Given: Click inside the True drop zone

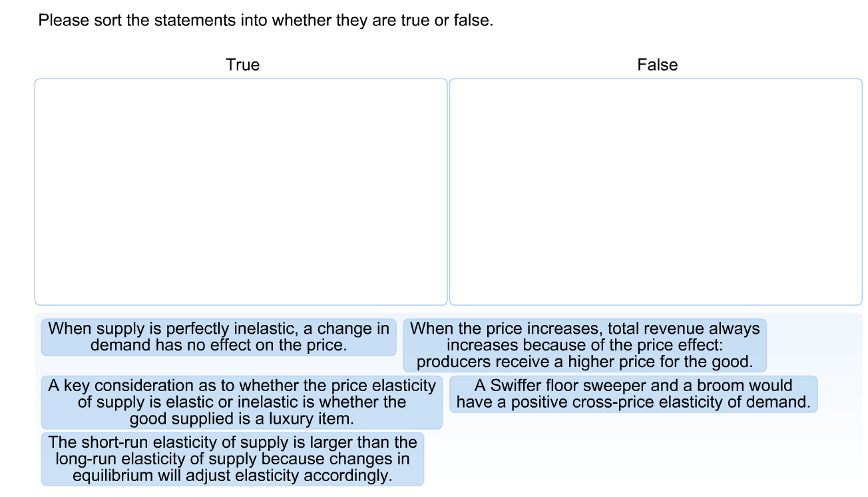Looking at the screenshot, I should point(241,191).
